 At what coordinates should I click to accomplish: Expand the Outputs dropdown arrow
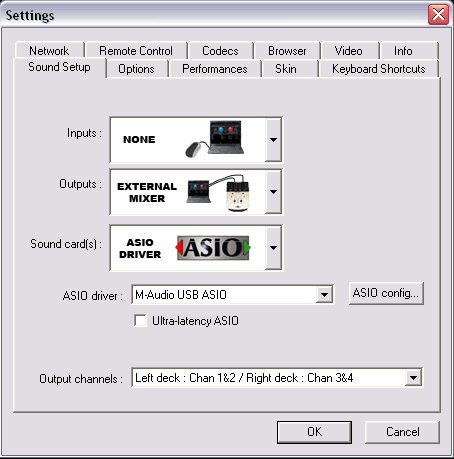pyautogui.click(x=273, y=192)
